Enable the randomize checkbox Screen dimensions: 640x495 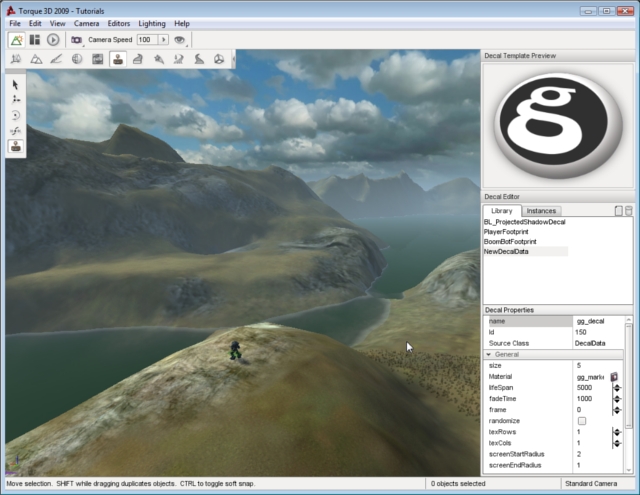pyautogui.click(x=582, y=420)
